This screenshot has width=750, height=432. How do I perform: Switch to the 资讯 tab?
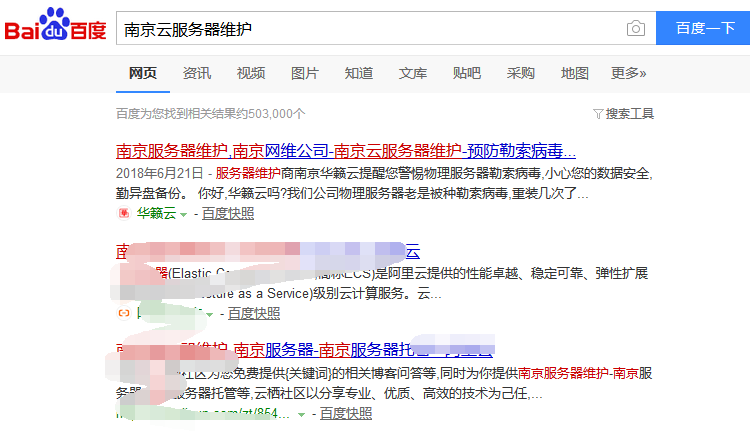click(x=197, y=73)
